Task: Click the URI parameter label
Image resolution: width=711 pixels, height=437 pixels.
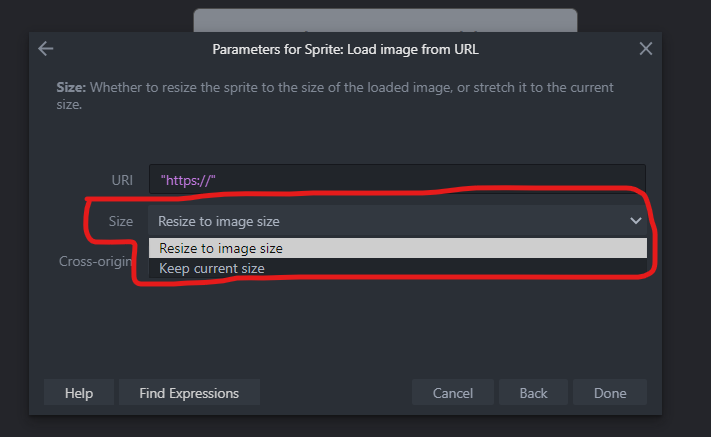Action: tap(122, 180)
